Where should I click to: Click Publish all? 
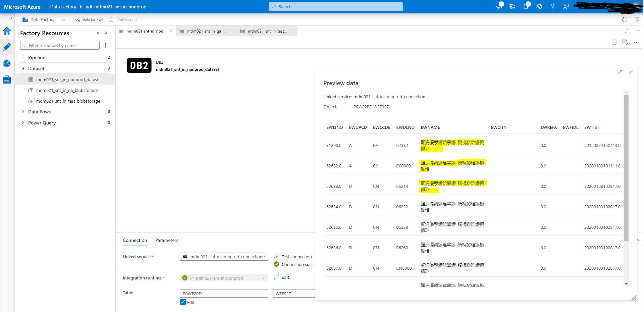(123, 19)
